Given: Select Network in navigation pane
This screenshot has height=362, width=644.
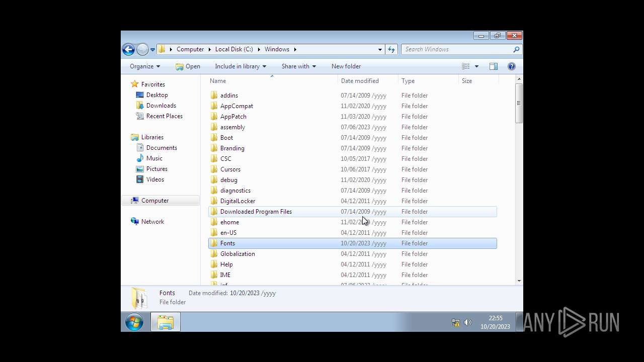Looking at the screenshot, I should (x=152, y=222).
